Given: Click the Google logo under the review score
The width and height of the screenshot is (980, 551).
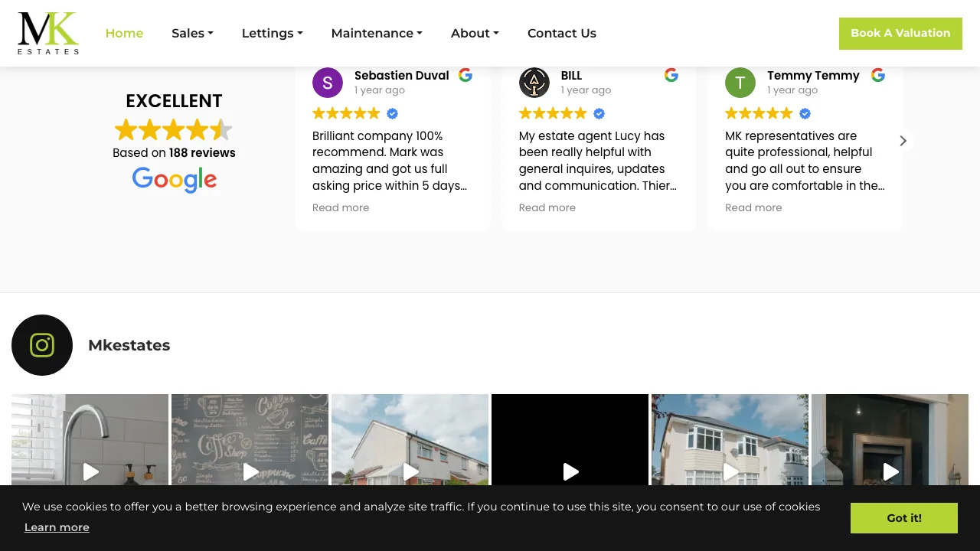Looking at the screenshot, I should click(174, 180).
